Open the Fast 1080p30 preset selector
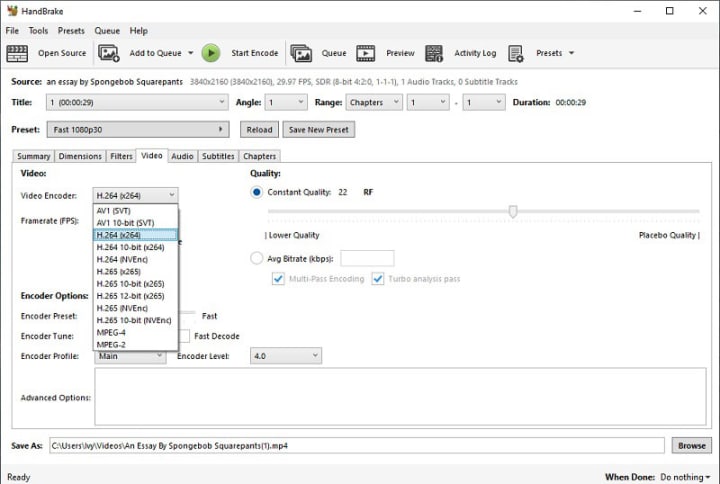 coord(138,129)
